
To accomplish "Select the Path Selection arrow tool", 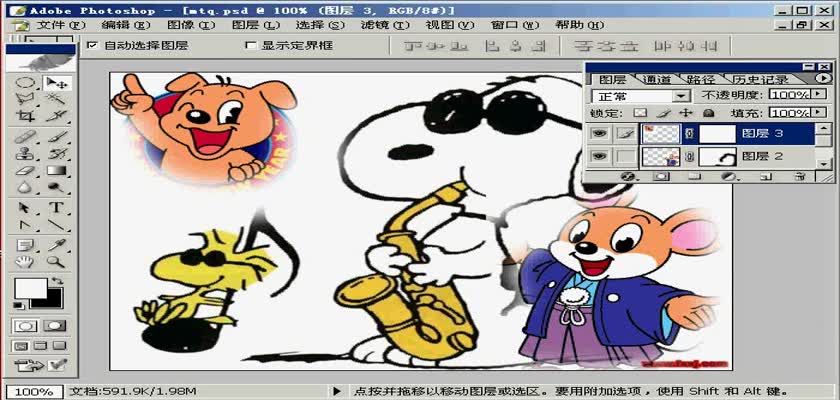I will tap(25, 208).
